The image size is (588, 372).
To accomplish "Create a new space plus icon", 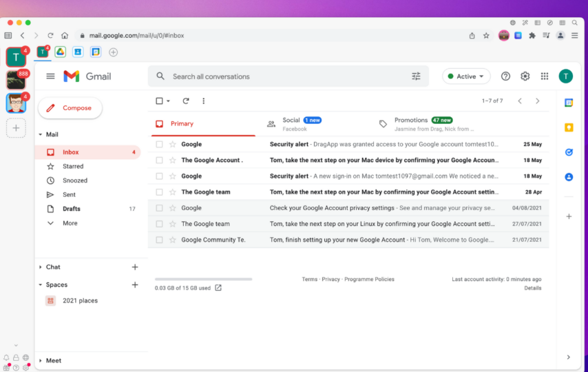I will click(x=135, y=285).
